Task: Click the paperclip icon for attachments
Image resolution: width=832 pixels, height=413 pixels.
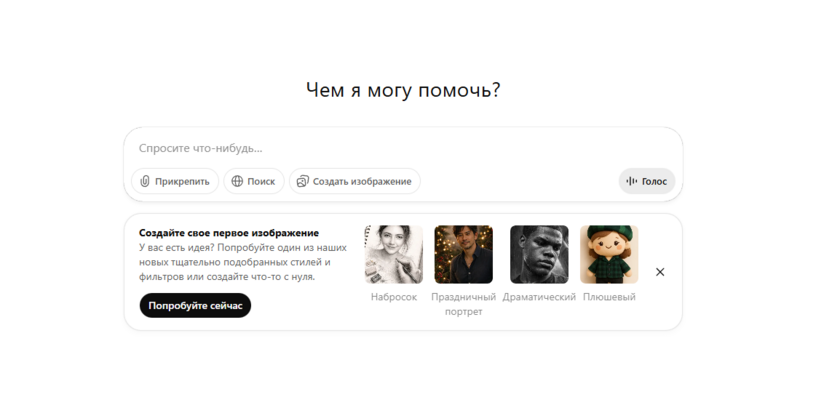Action: (145, 182)
